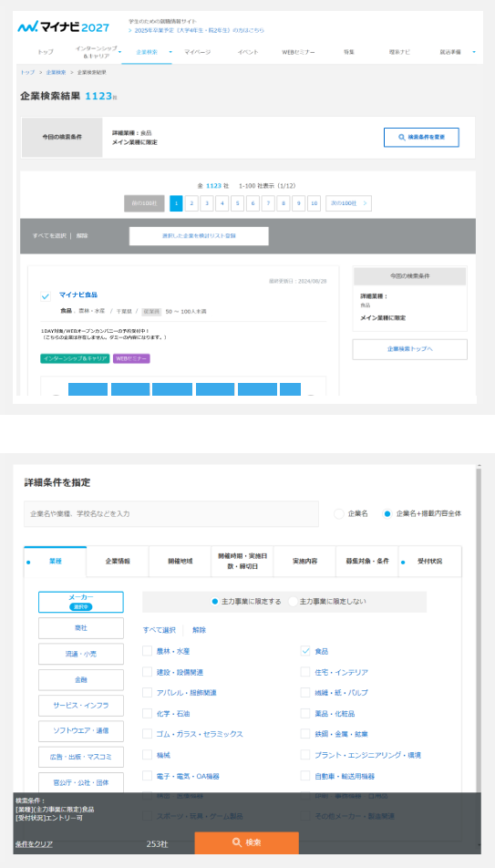Check the 化学・石油 checkbox
The image size is (495, 868).
pyautogui.click(x=147, y=714)
